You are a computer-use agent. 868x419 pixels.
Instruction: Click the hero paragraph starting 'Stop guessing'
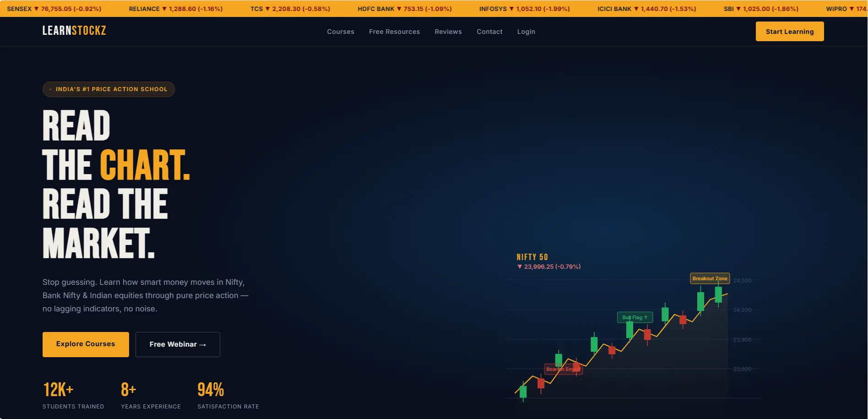[146, 295]
